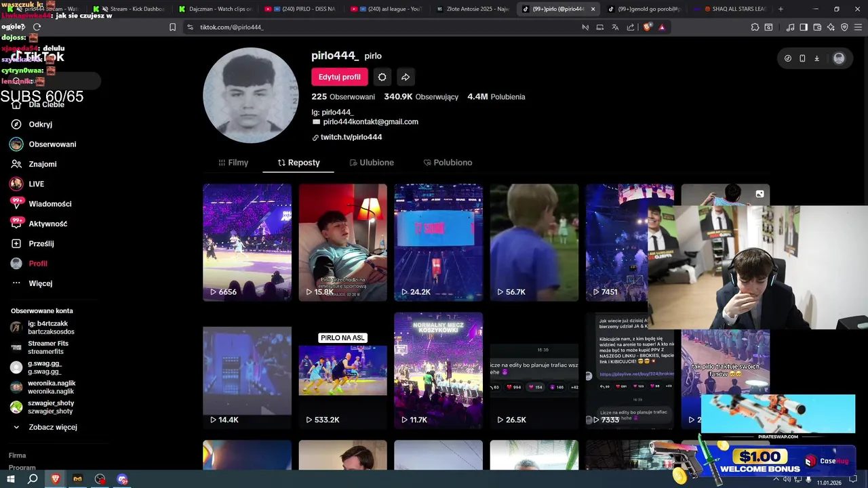Open profile settings gear icon
The width and height of the screenshot is (868, 488).
pyautogui.click(x=382, y=77)
